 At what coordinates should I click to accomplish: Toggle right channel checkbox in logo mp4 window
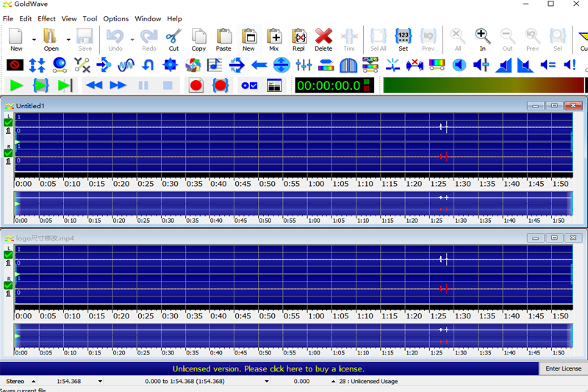(x=8, y=285)
